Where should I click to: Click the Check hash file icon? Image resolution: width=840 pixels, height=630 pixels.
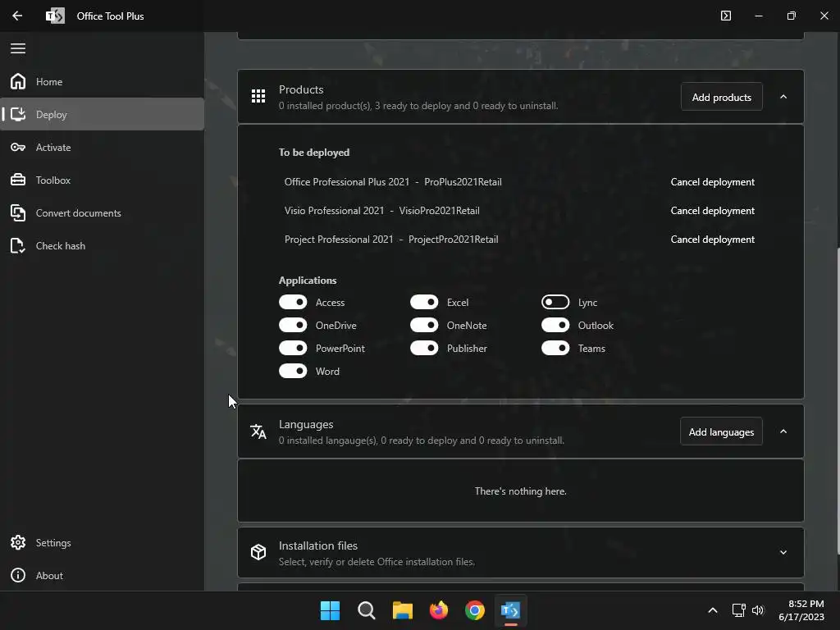pos(18,245)
